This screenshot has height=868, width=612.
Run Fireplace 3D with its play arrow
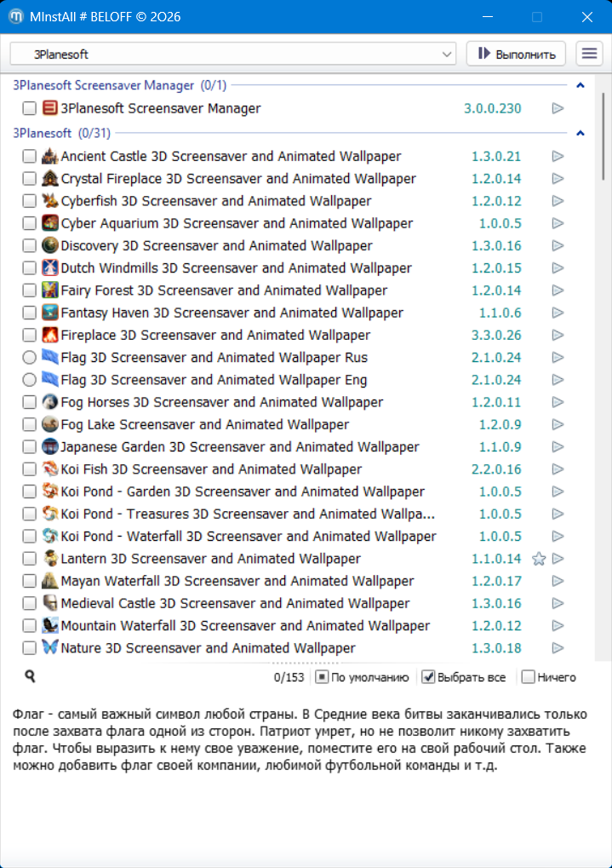tap(558, 335)
